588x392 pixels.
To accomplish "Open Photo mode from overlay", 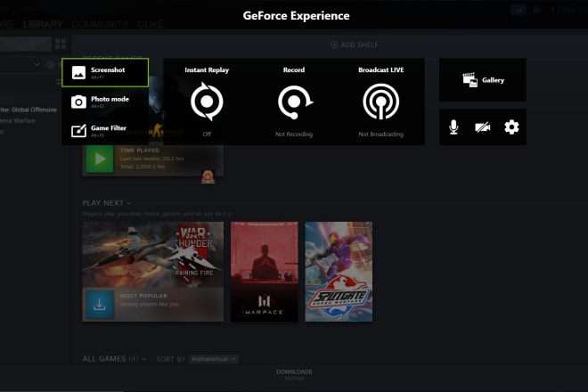I will 105,102.
